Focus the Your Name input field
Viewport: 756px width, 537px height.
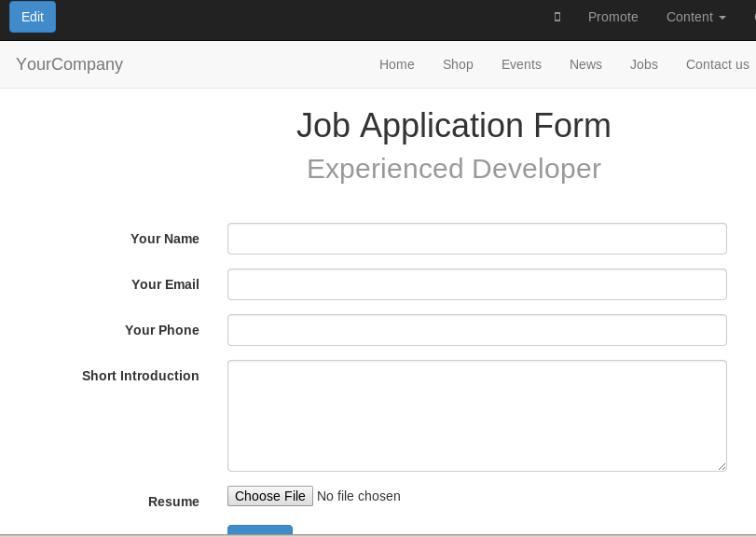(477, 239)
